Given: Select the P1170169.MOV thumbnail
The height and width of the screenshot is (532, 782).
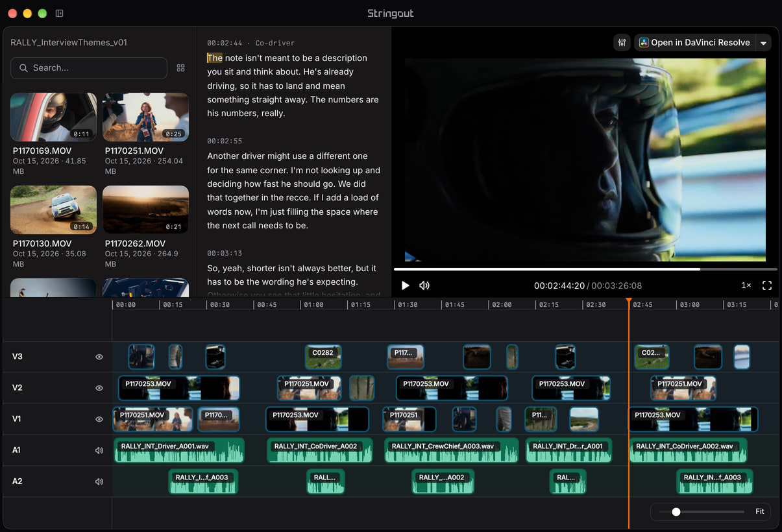Looking at the screenshot, I should tap(53, 117).
